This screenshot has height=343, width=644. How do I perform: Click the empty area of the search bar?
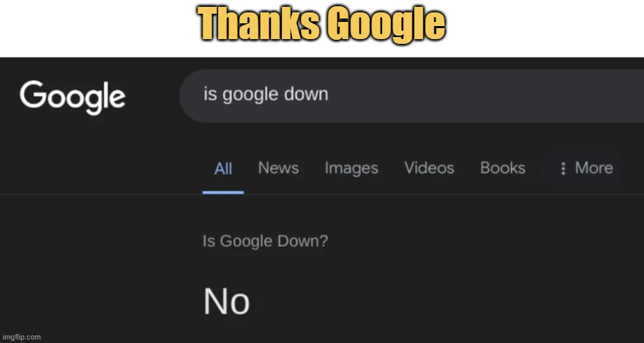click(485, 96)
